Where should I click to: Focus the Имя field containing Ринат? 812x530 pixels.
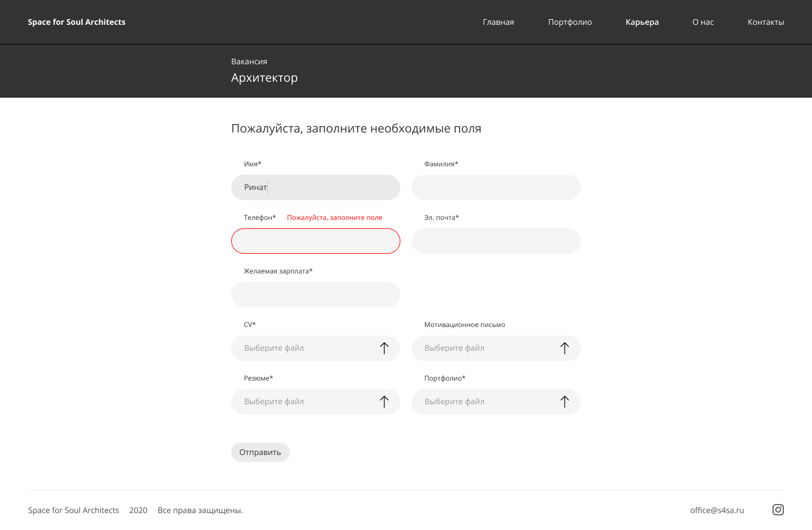tap(316, 187)
